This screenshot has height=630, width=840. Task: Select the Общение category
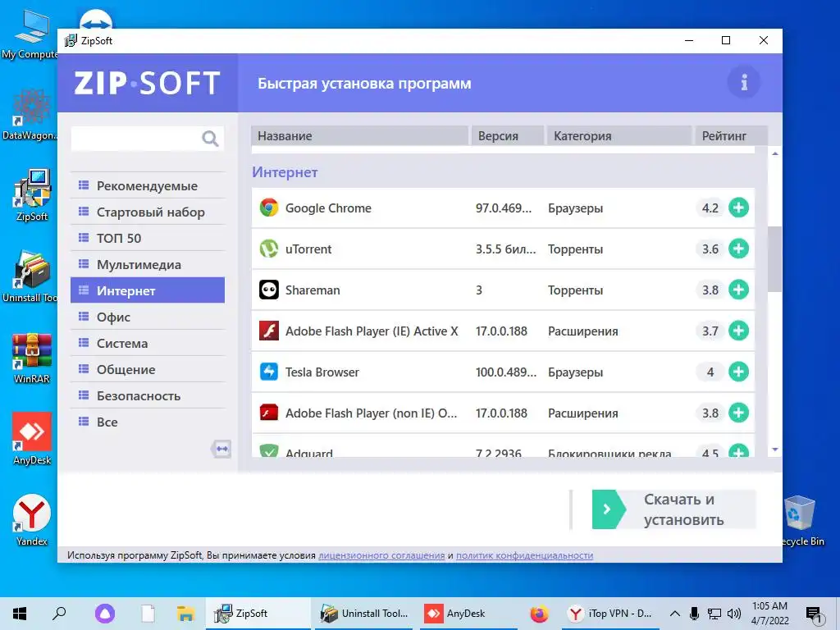pyautogui.click(x=148, y=370)
